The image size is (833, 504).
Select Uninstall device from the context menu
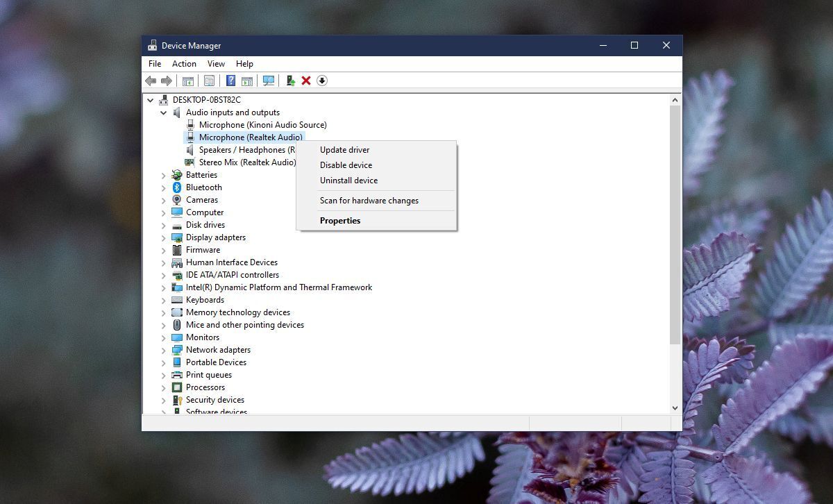348,180
